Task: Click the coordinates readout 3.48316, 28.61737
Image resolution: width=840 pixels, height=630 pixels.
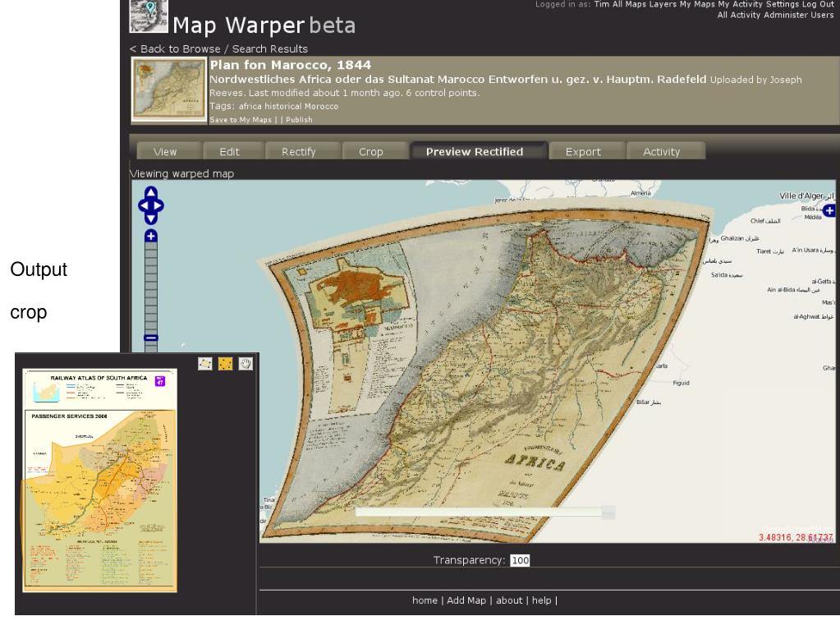Action: [x=796, y=537]
